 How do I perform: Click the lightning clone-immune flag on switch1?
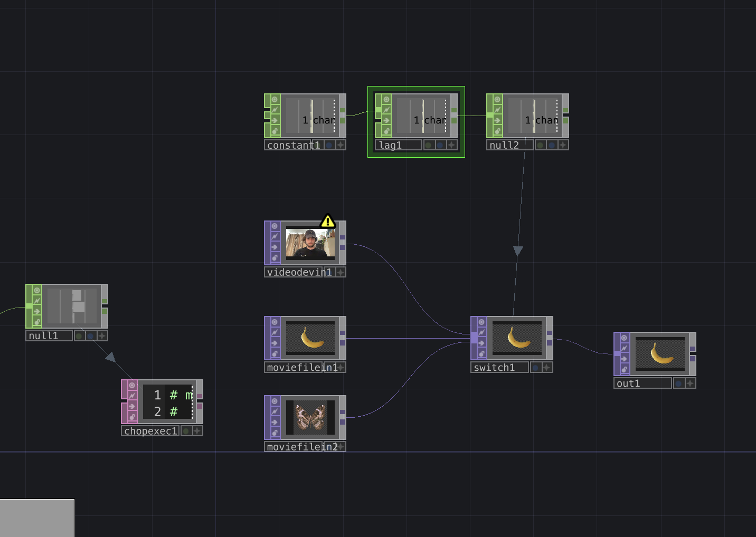pos(481,332)
